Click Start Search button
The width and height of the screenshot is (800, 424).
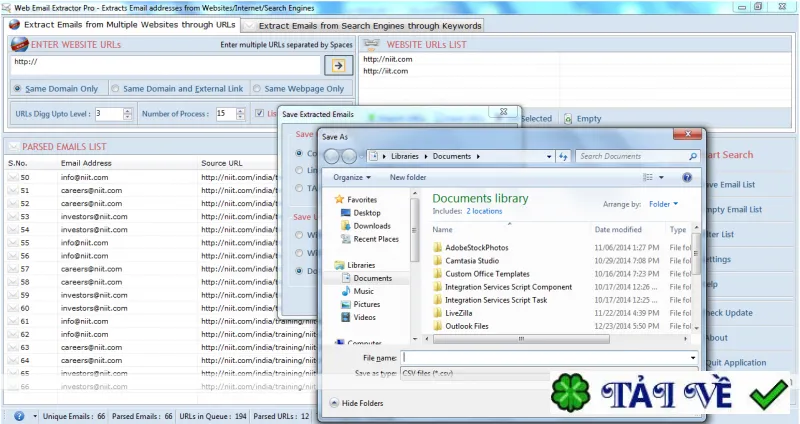click(x=729, y=155)
